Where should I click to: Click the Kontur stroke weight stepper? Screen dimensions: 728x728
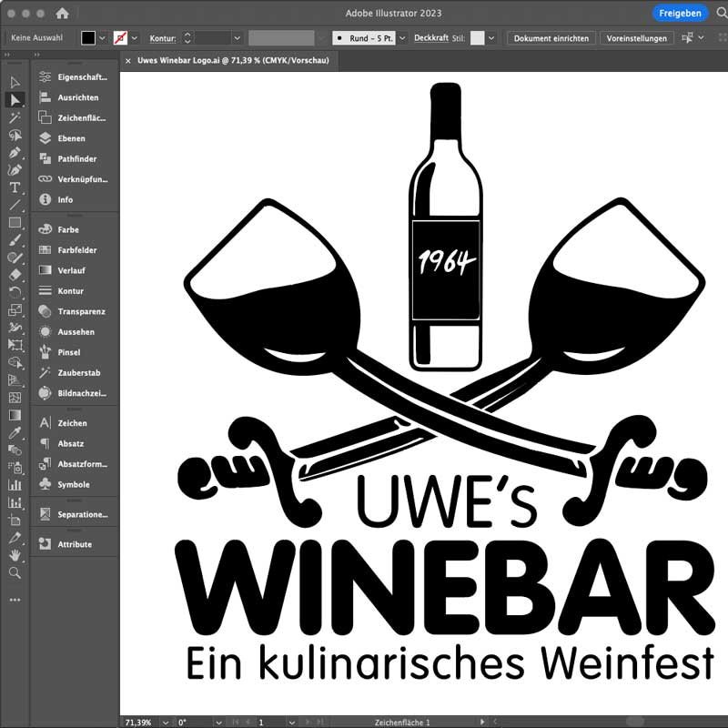pos(187,38)
